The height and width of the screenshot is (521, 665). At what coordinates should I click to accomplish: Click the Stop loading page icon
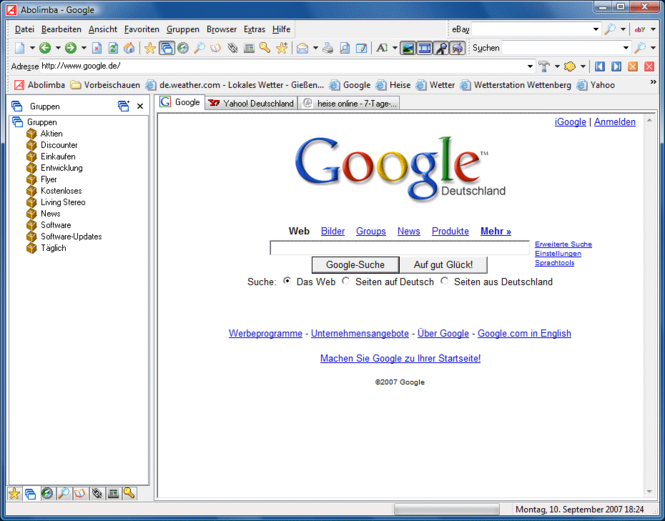point(97,48)
